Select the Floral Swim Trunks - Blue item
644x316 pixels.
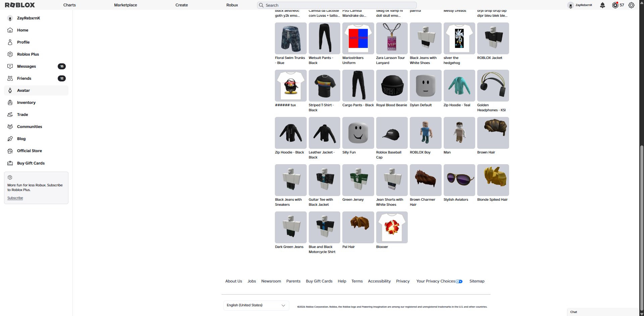click(291, 38)
